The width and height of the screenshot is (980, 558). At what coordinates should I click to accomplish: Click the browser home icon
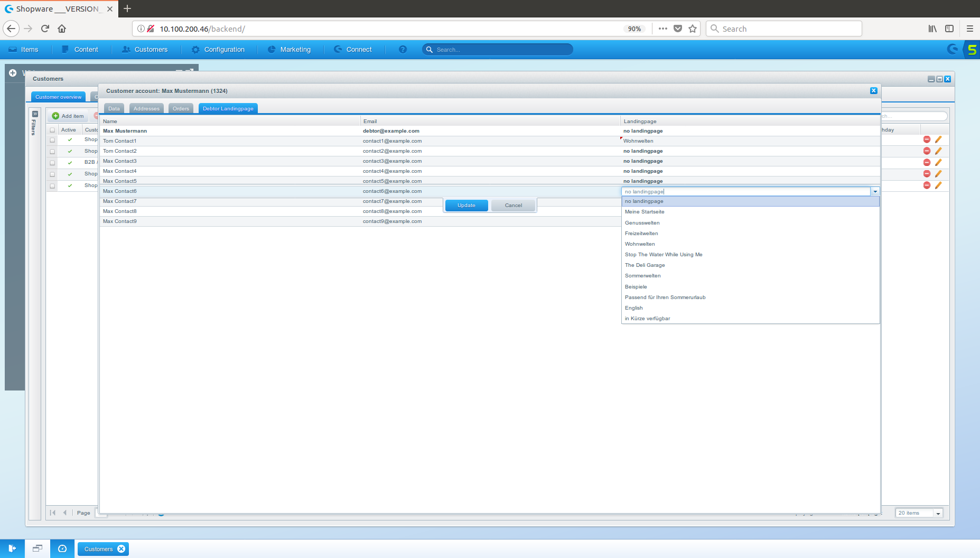click(62, 29)
